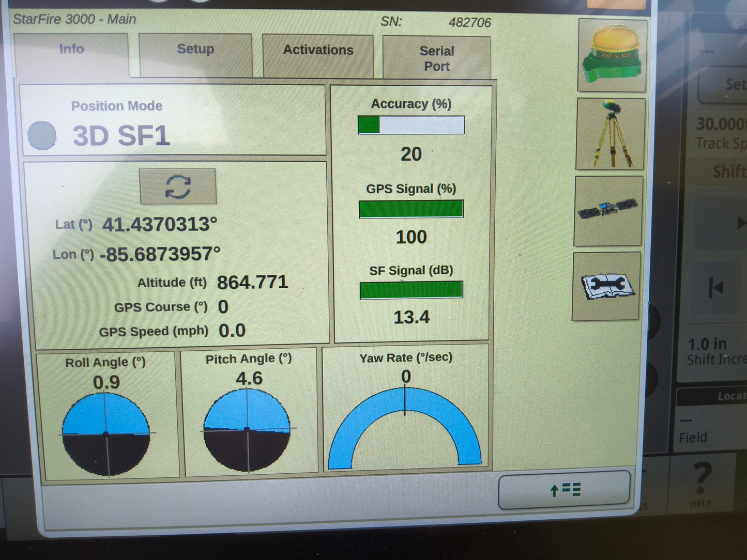Click the 1.0 in Shift Increment value

(x=707, y=344)
